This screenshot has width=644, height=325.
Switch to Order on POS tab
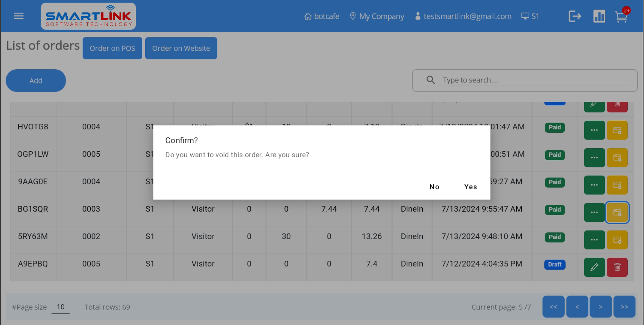(x=112, y=48)
